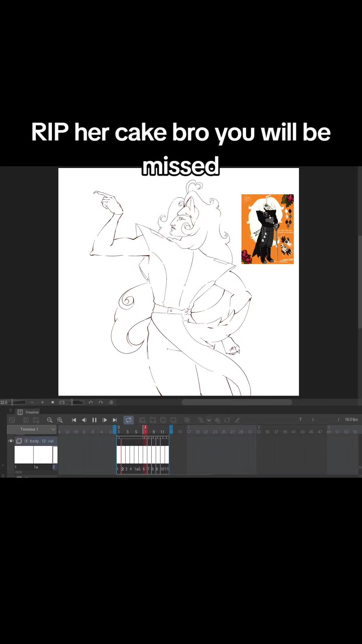Click the vertical canvas scrollbar

[x=360, y=282]
